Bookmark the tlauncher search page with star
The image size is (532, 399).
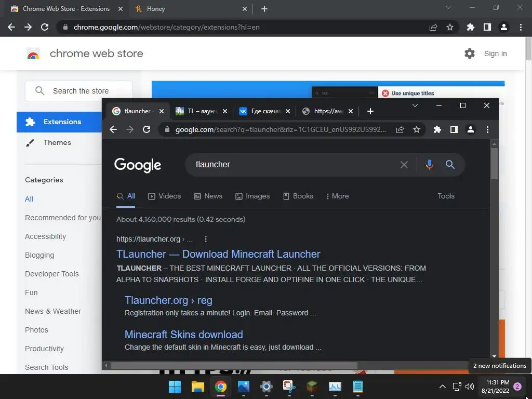417,129
